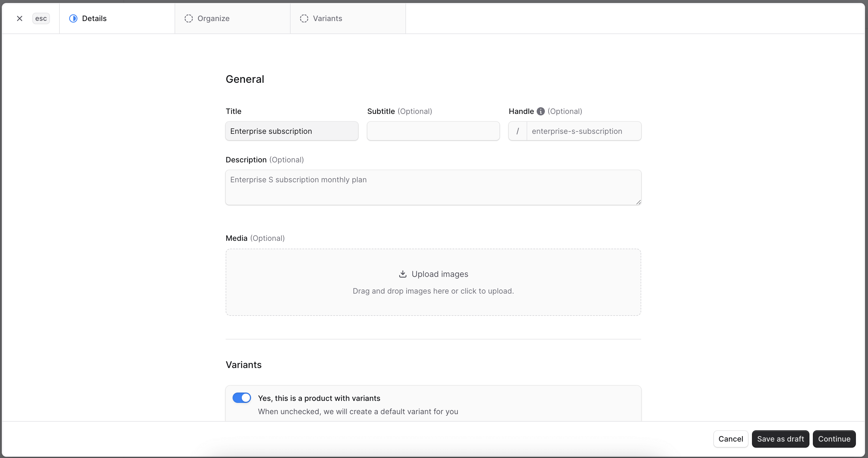Click the handle slash prefix
The width and height of the screenshot is (868, 458).
[x=518, y=131]
